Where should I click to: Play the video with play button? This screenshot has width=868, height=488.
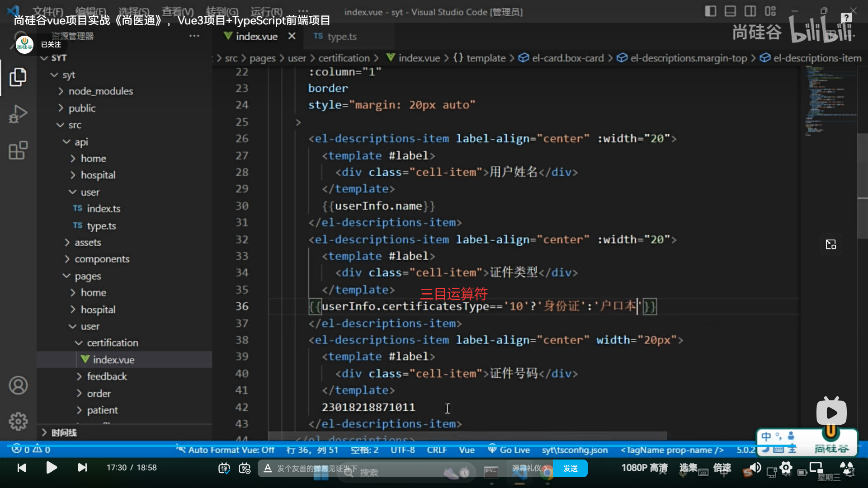coord(52,468)
